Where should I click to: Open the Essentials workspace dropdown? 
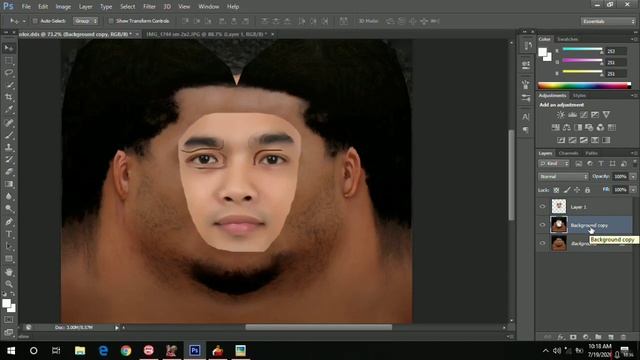point(608,21)
